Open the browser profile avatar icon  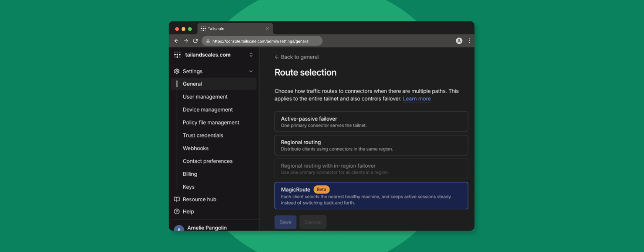pos(459,41)
